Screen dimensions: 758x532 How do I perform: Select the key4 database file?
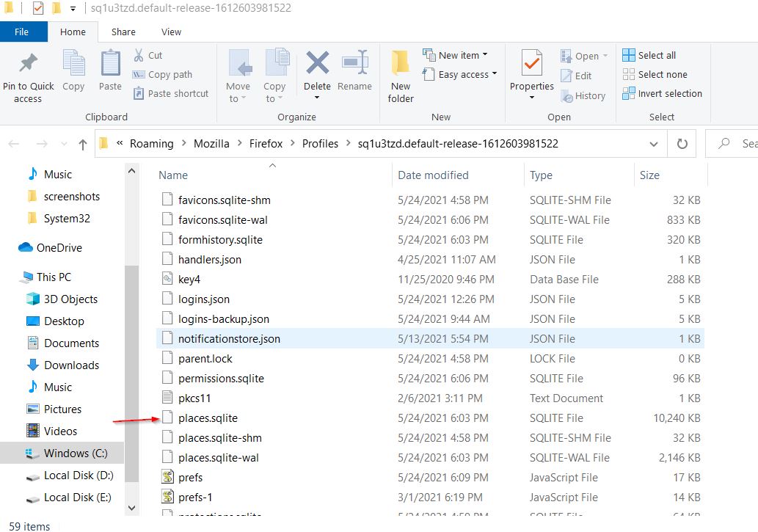(430, 279)
